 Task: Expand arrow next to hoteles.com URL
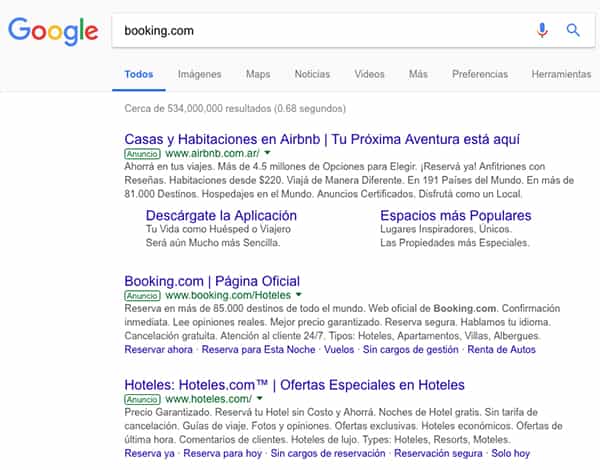[260, 399]
